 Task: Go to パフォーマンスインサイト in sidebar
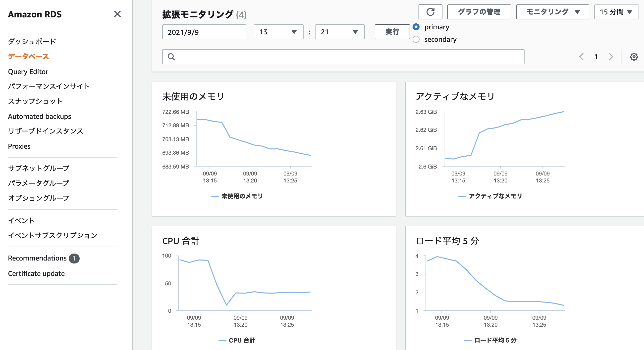(x=49, y=86)
